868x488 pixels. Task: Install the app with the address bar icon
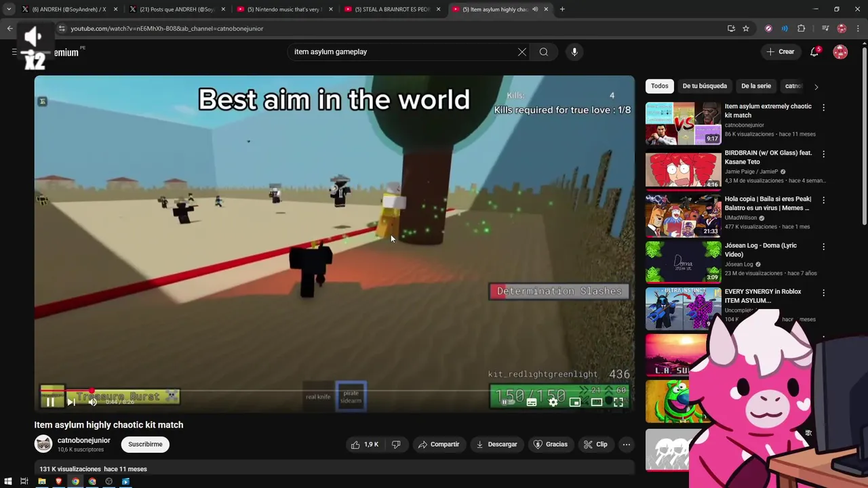coord(731,28)
